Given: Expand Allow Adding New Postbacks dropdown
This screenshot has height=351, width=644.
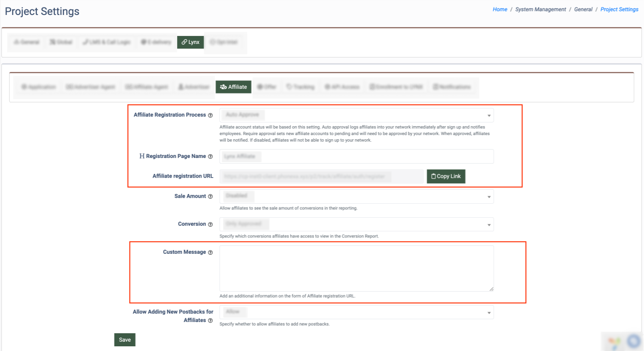Looking at the screenshot, I should click(356, 312).
